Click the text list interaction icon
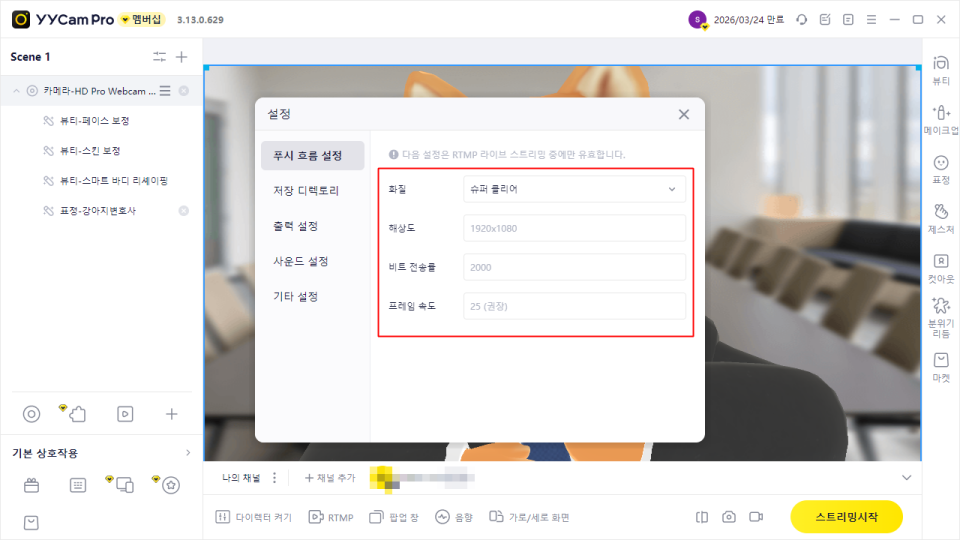The width and height of the screenshot is (960, 540). point(78,486)
